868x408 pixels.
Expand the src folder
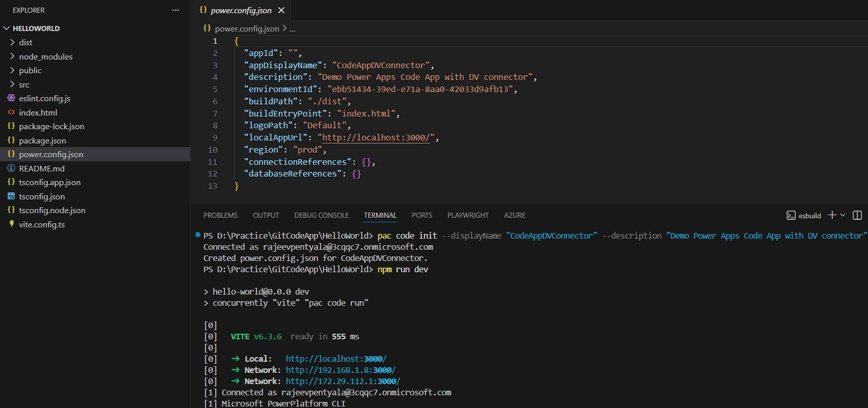(24, 84)
